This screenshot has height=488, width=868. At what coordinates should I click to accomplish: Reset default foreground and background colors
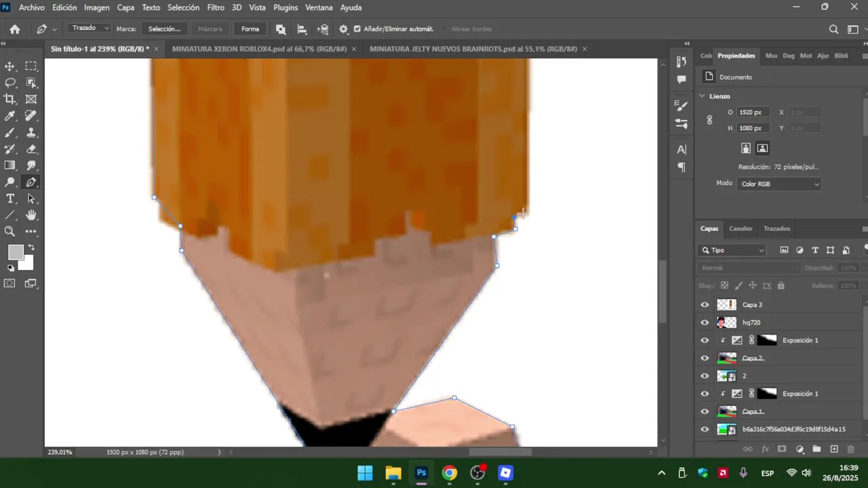click(x=10, y=268)
